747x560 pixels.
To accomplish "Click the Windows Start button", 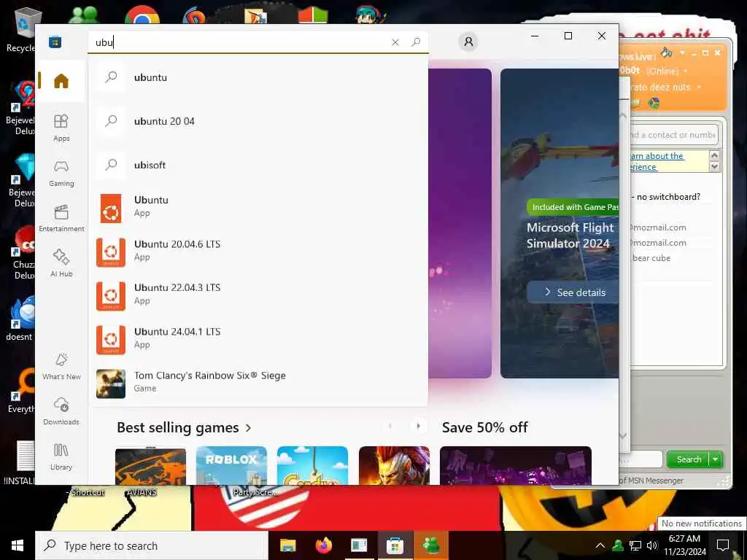I will 18,545.
